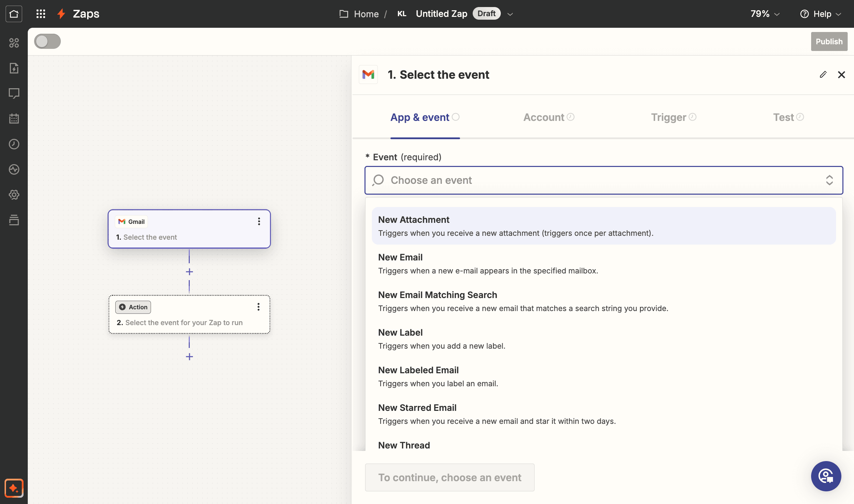Switch to the Account tab
The width and height of the screenshot is (854, 504).
[x=549, y=117]
